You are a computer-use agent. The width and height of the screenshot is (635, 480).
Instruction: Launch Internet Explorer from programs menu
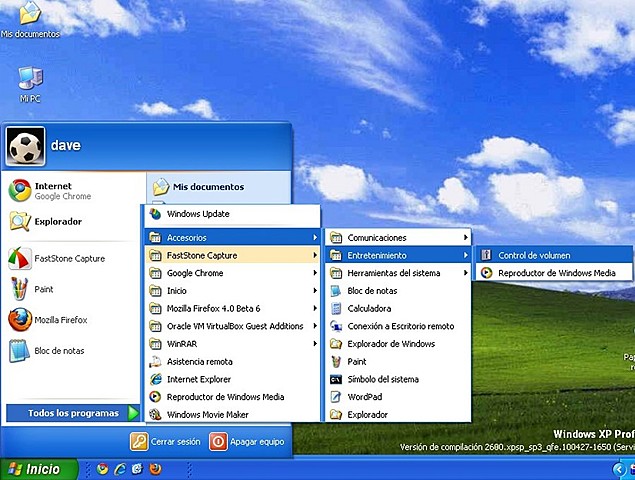pos(232,379)
